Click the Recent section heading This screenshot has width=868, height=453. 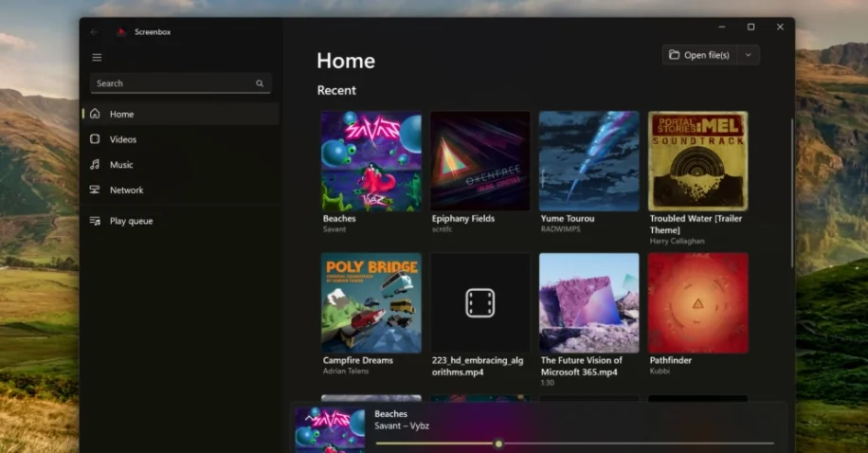pyautogui.click(x=336, y=90)
